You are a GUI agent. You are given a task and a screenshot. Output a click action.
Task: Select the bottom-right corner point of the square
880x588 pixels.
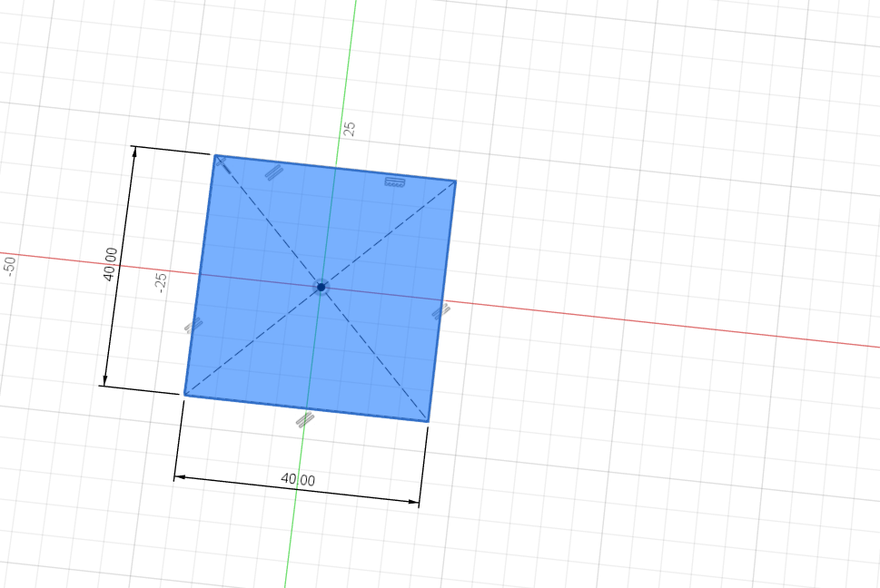429,421
